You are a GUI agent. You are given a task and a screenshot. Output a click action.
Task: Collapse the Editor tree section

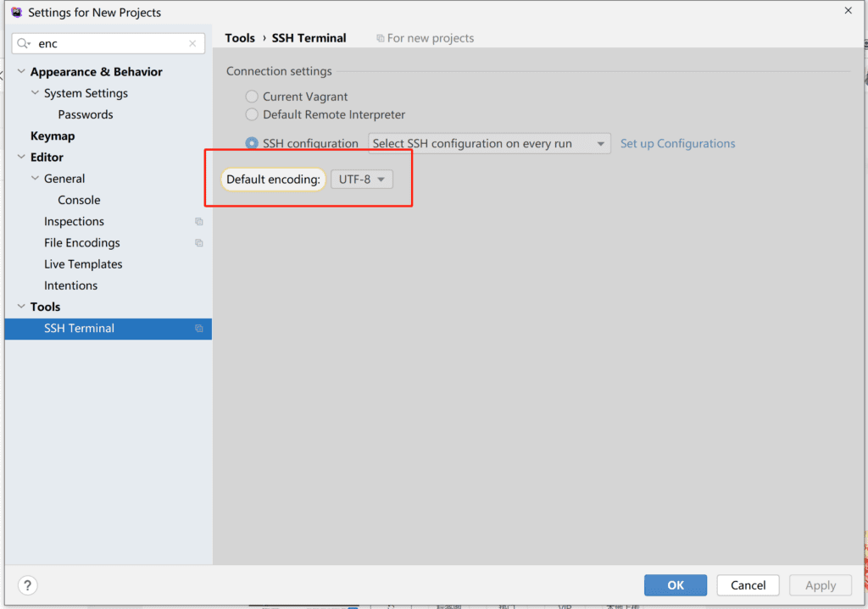(21, 158)
